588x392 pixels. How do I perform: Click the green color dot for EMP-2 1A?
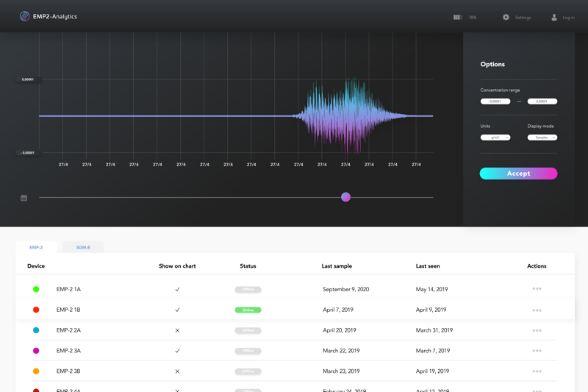point(36,289)
